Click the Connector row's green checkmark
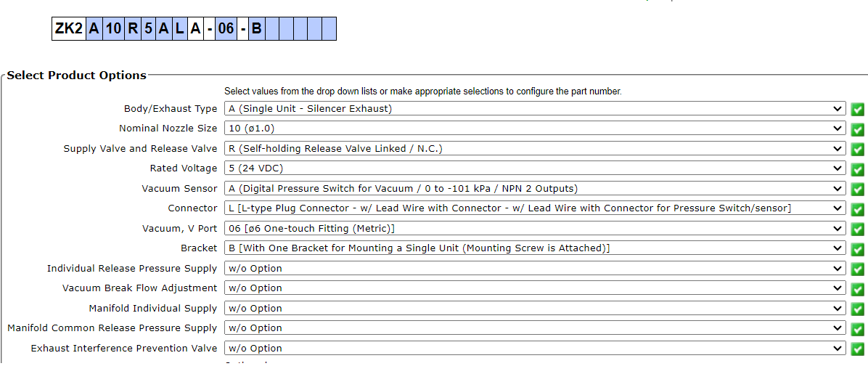The image size is (868, 374). 857,209
